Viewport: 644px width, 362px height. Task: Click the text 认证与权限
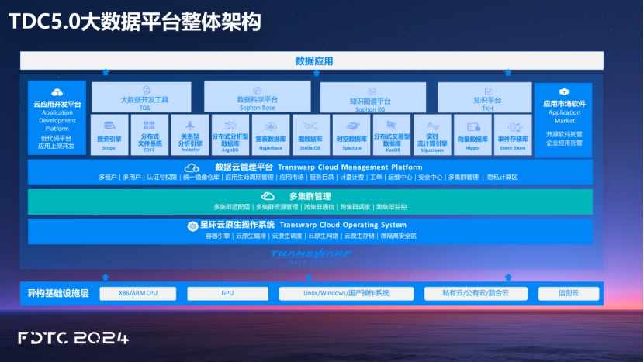[162, 178]
